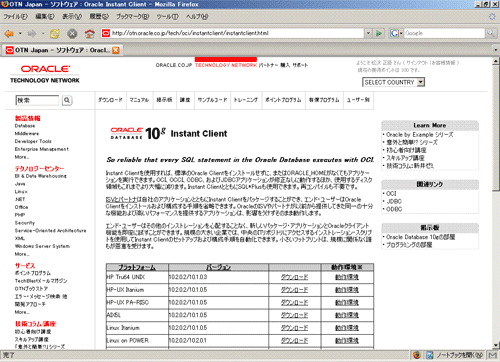The image size is (500, 362).
Task: Click the マニュアル navigation tab
Action: click(x=139, y=100)
